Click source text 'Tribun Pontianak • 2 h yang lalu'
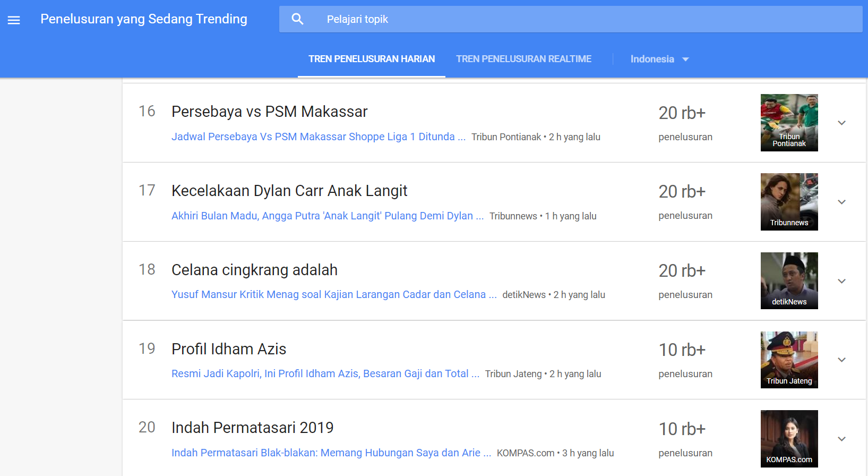 point(536,137)
